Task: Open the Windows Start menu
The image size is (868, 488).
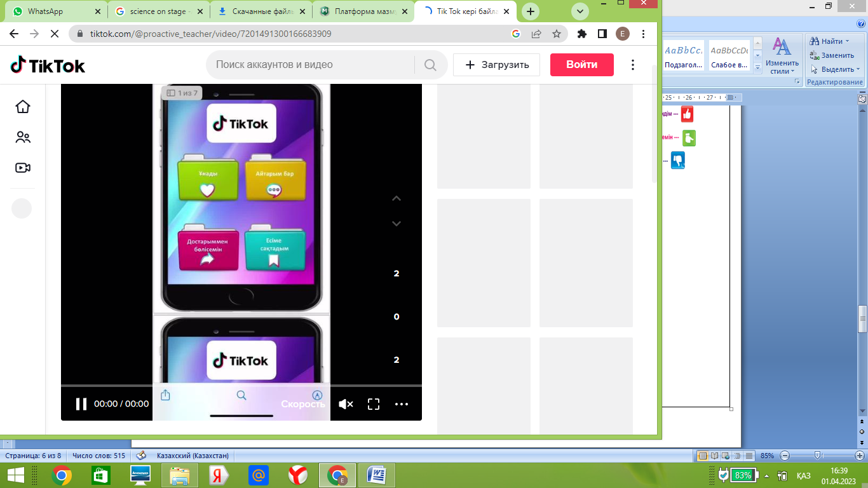Action: [15, 475]
